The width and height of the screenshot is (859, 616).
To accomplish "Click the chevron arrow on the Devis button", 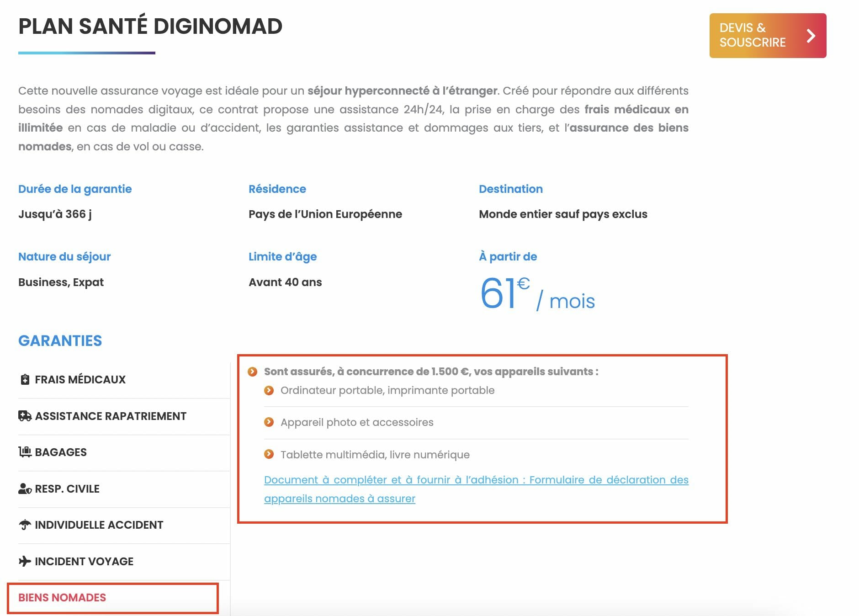I will point(811,36).
